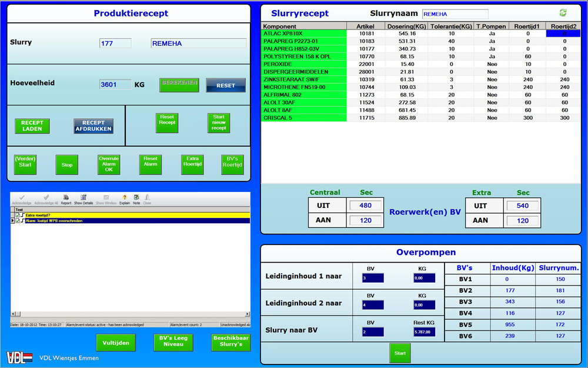The width and height of the screenshot is (588, 368).
Task: Toggle checkbox on 'Extra roertijd?' alarm row
Action: 18,215
